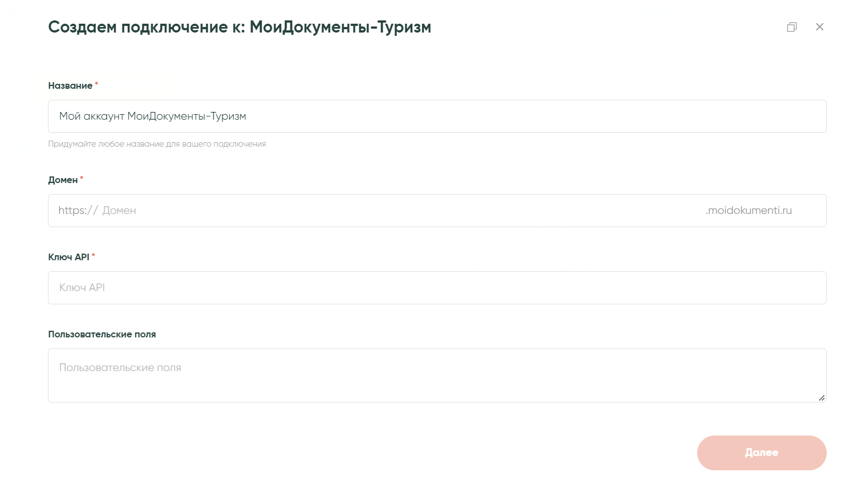Click the hint text under Название field

(157, 144)
